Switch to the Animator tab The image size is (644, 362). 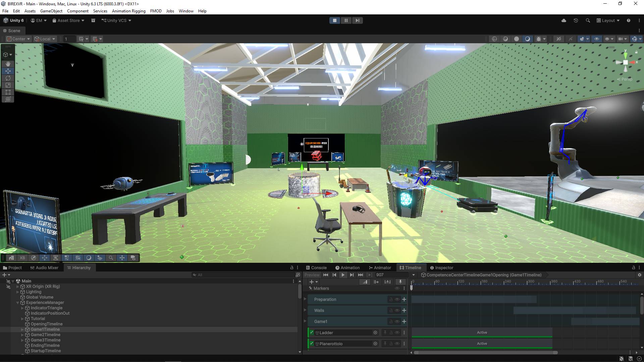[380, 268]
